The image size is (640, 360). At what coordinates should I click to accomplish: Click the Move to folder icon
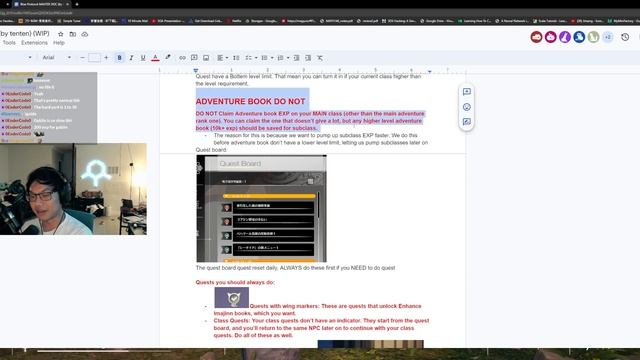73,34
